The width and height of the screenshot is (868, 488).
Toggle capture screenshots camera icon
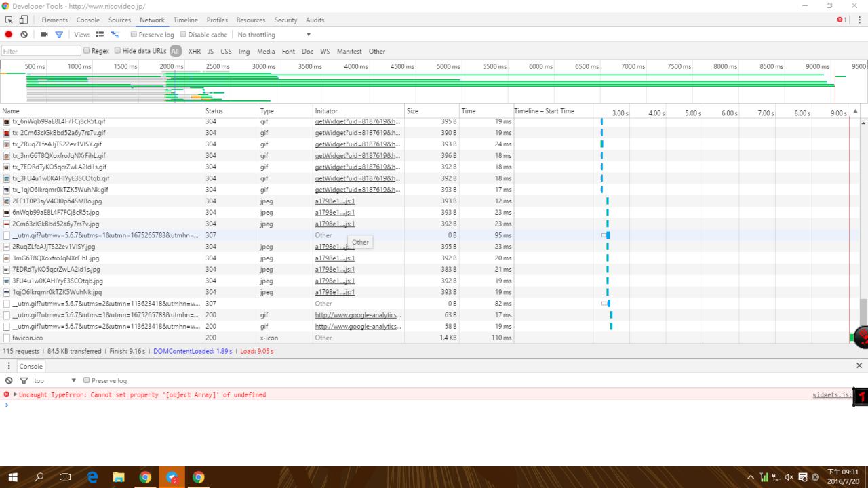(44, 35)
